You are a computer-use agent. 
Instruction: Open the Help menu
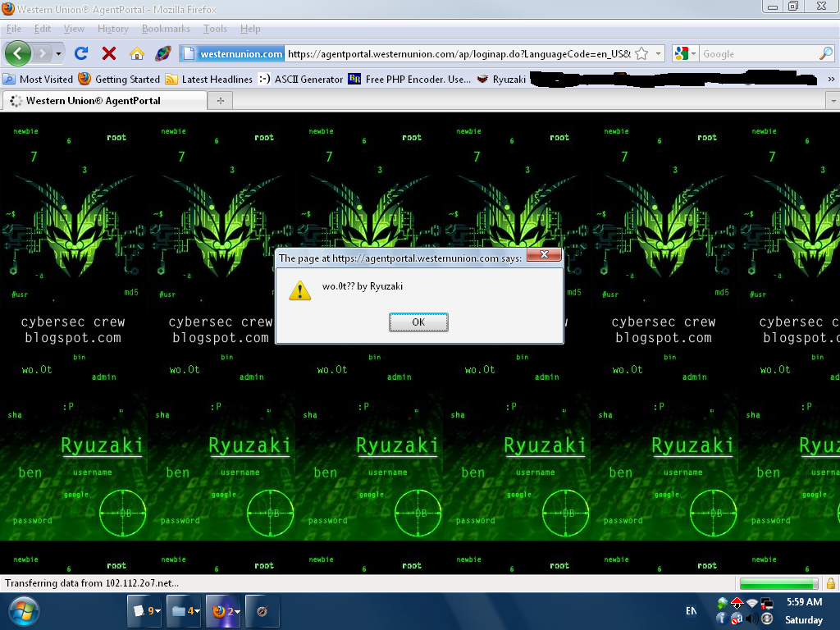pyautogui.click(x=250, y=29)
